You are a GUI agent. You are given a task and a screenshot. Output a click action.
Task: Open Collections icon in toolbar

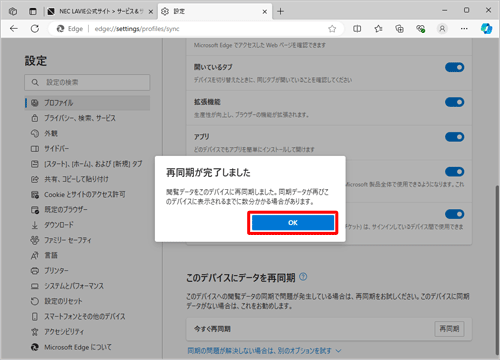399,29
